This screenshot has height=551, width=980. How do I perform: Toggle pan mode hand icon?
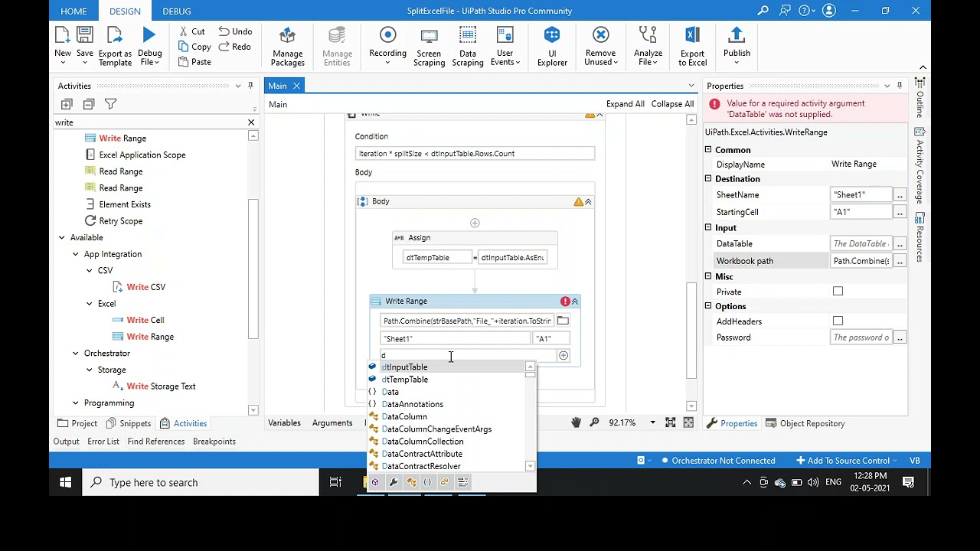tap(576, 422)
